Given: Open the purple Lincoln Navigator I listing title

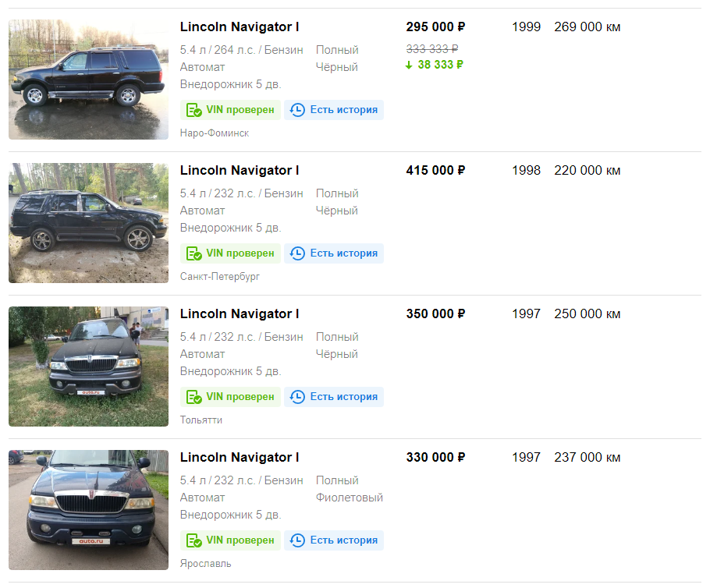Looking at the screenshot, I should coord(240,457).
